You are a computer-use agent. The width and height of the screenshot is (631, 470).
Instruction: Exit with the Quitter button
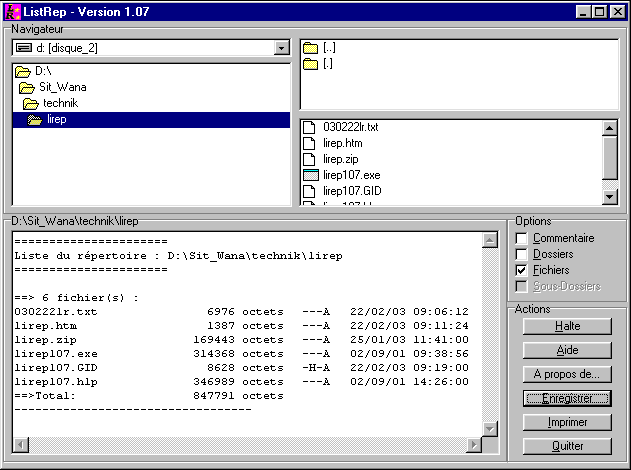click(567, 446)
